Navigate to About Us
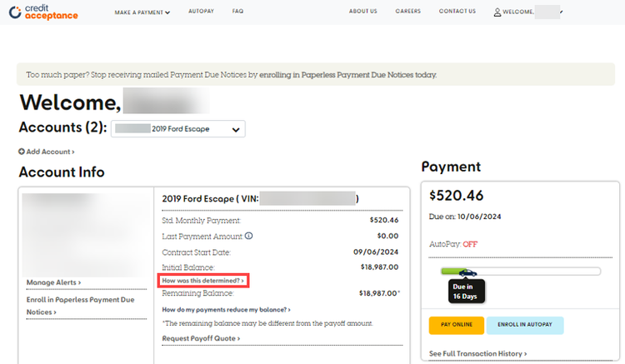 [x=362, y=12]
